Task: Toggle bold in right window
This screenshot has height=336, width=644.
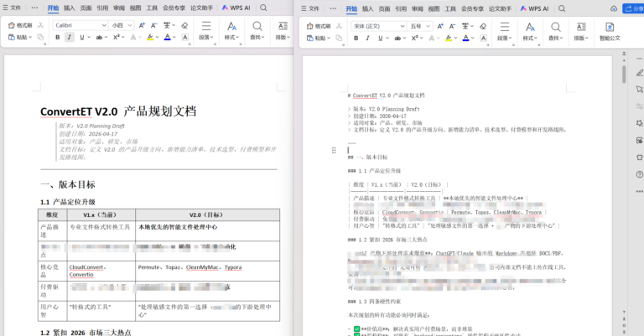Action: 356,39
